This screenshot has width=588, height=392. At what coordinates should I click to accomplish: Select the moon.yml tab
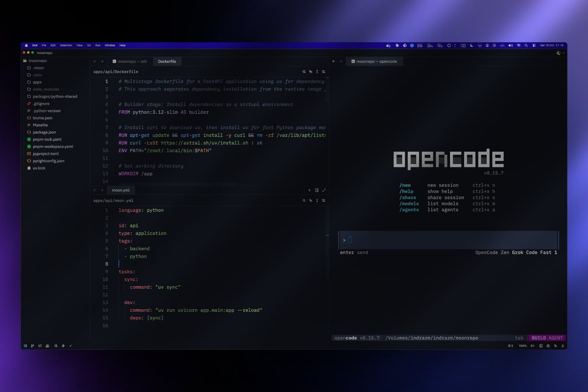[x=121, y=190]
